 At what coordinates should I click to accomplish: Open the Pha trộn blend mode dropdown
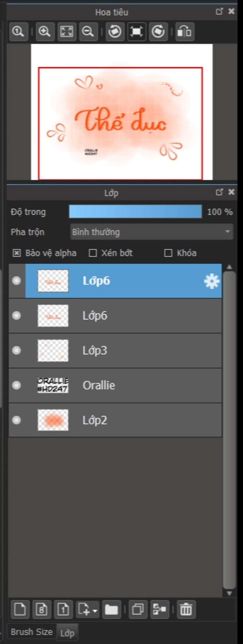[x=152, y=232]
